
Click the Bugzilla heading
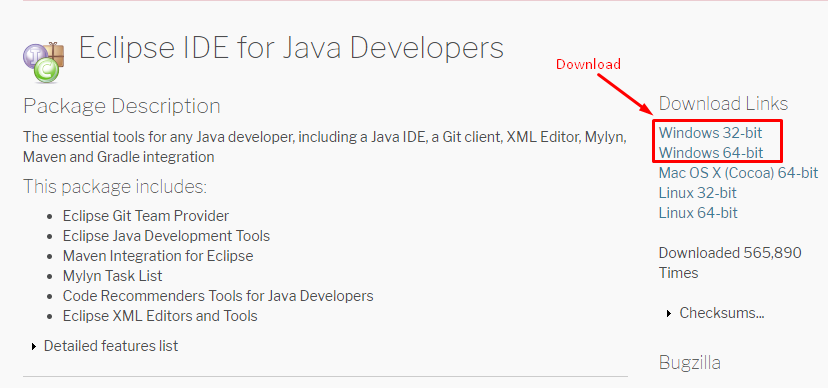pos(690,363)
